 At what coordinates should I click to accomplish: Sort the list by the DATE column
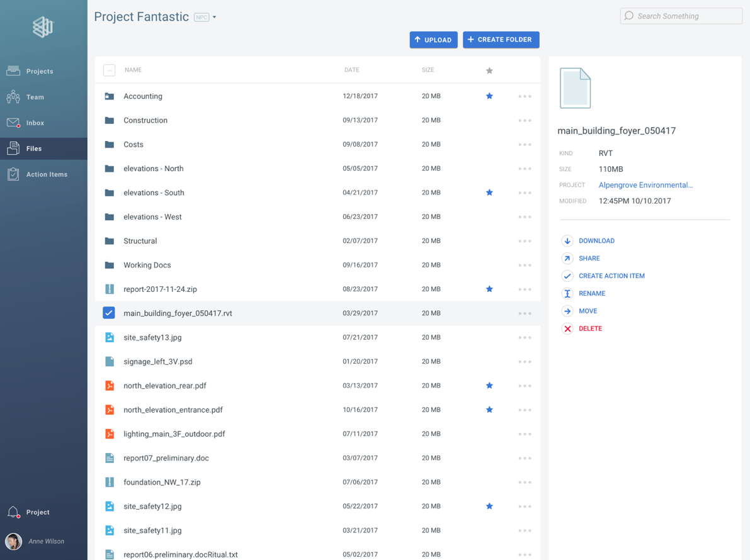tap(351, 70)
